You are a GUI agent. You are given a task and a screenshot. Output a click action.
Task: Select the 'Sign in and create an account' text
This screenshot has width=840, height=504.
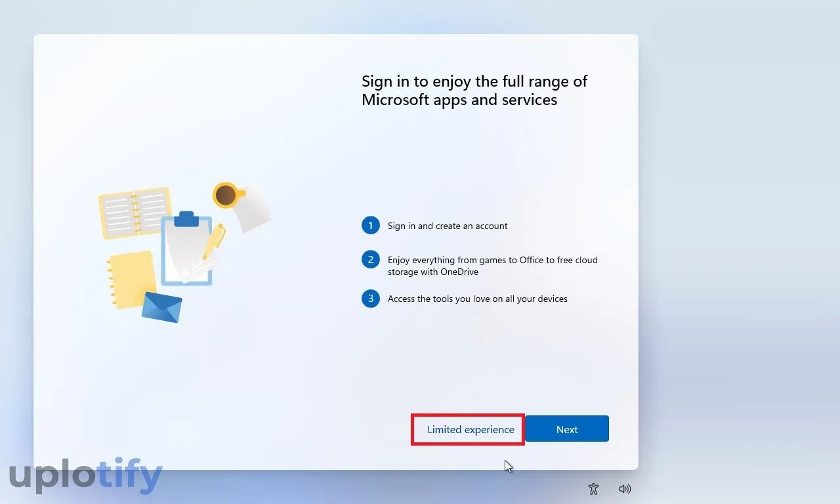pyautogui.click(x=448, y=226)
